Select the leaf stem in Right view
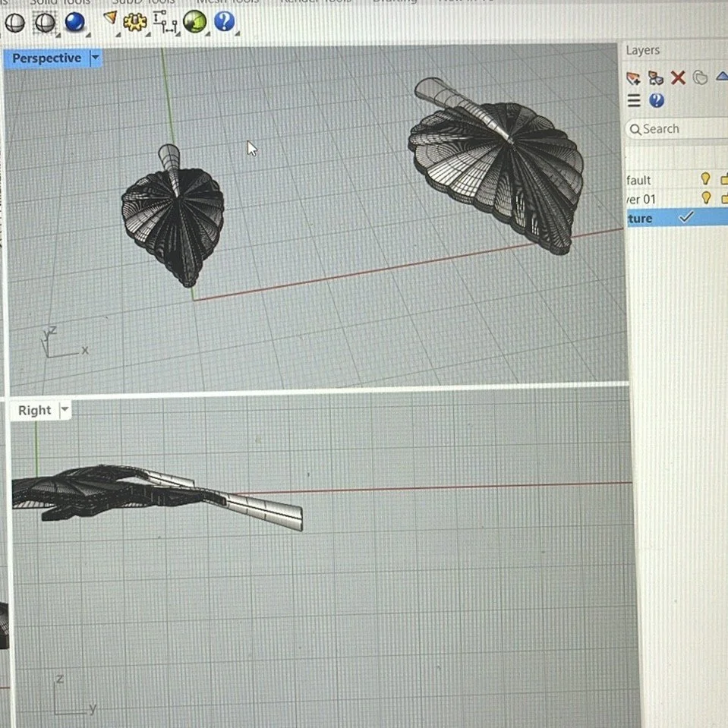 263,510
